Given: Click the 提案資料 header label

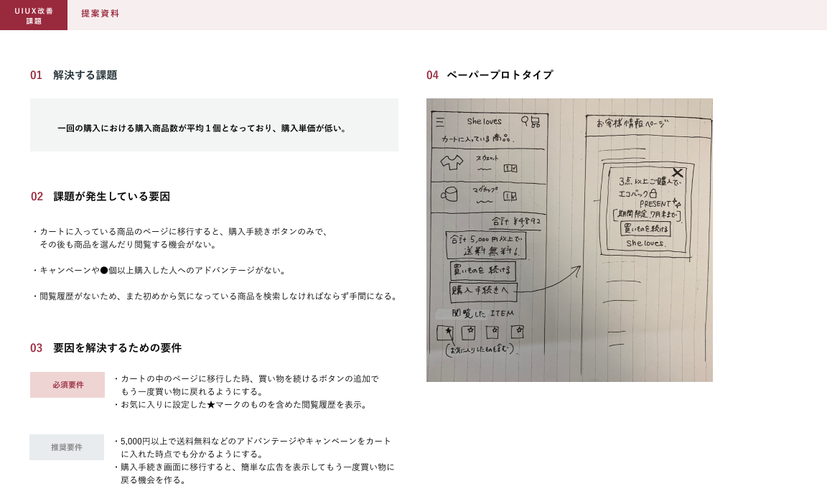Looking at the screenshot, I should (101, 14).
